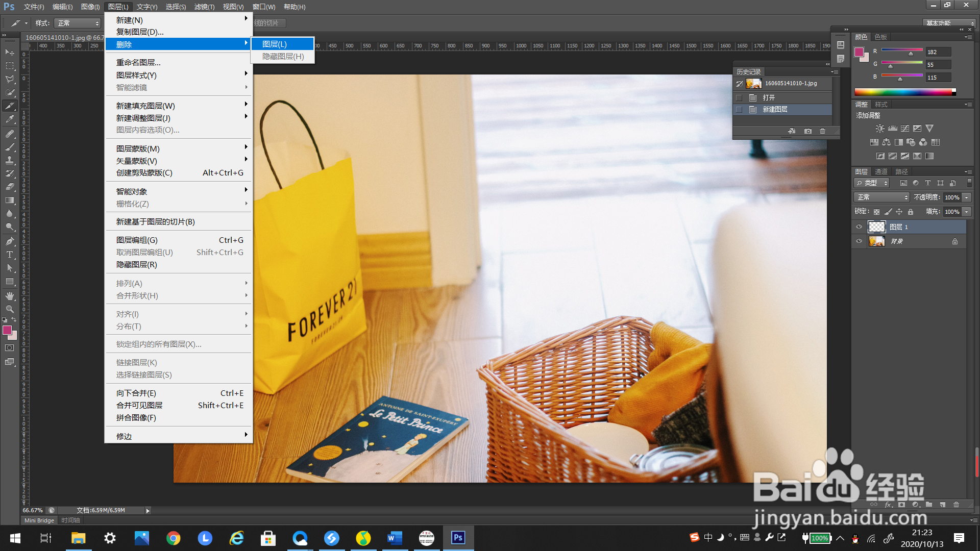Open the 不透明度 opacity dropdown arrow

tap(966, 197)
